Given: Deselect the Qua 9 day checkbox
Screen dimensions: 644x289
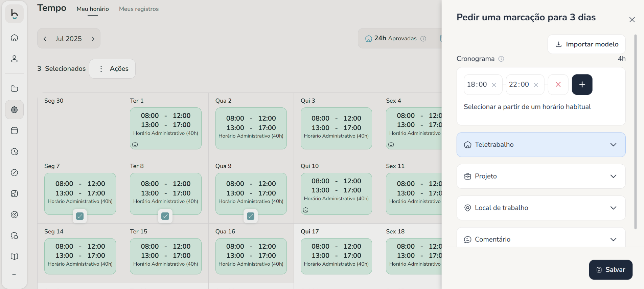Looking at the screenshot, I should pos(251,216).
